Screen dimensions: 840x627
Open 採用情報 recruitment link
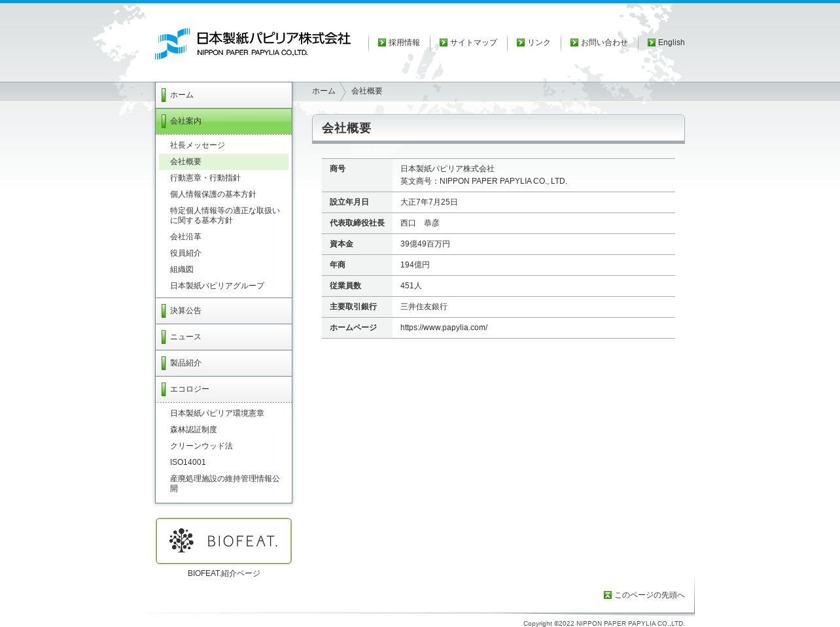404,42
